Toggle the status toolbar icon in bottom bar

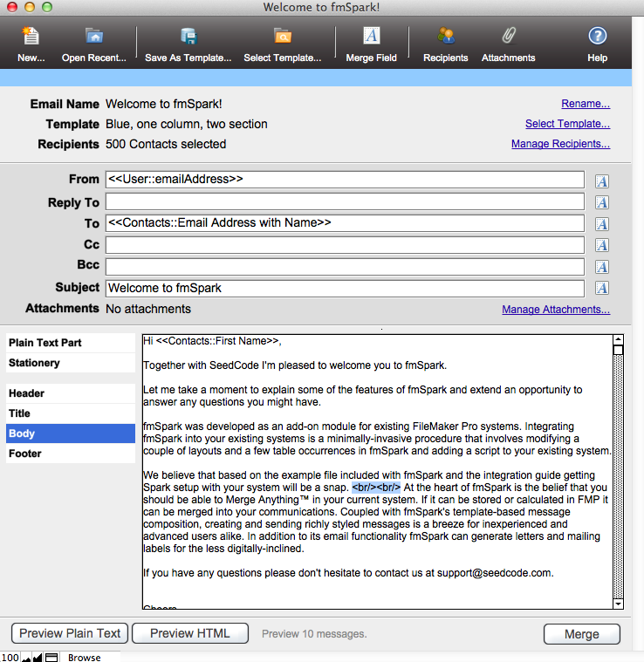pos(51,657)
